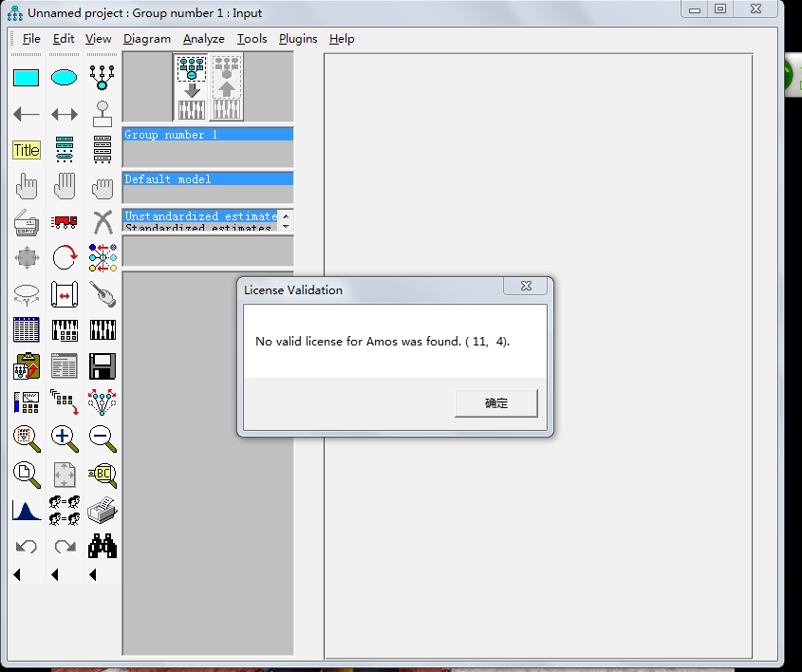Deselect all objects hand tool
Viewport: 802px width, 672px height.
coord(103,188)
